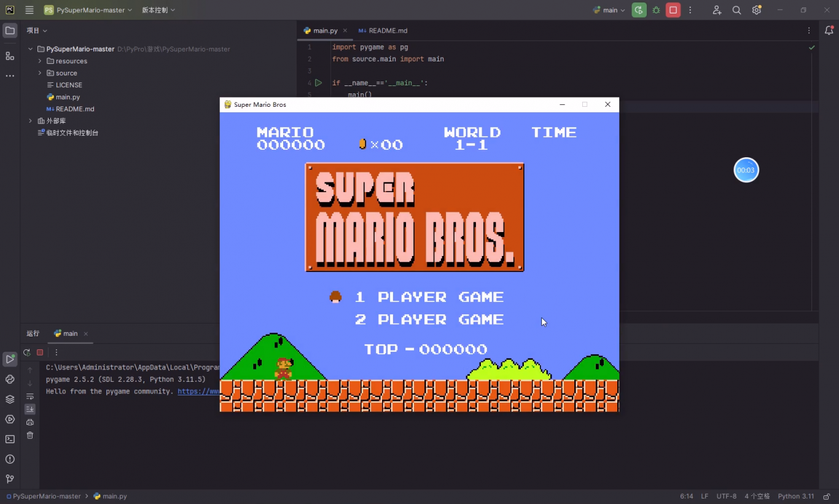
Task: Click the Rerun main button in toolbar
Action: 639,10
